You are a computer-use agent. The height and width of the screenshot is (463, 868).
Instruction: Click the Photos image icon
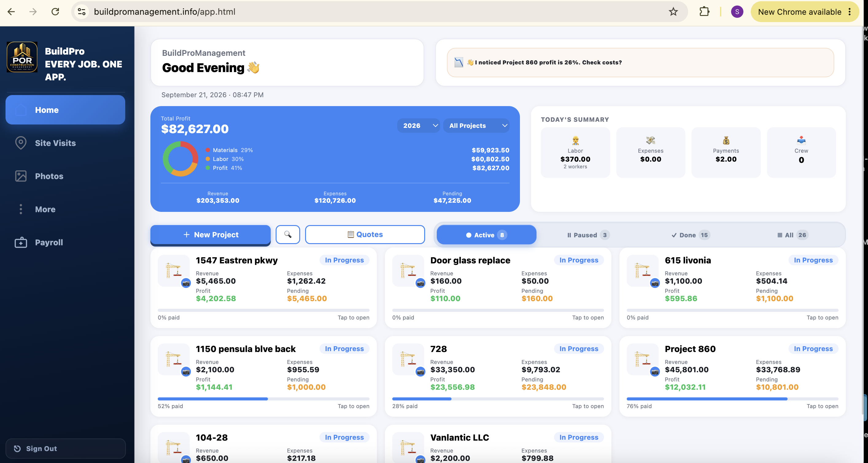(x=21, y=176)
